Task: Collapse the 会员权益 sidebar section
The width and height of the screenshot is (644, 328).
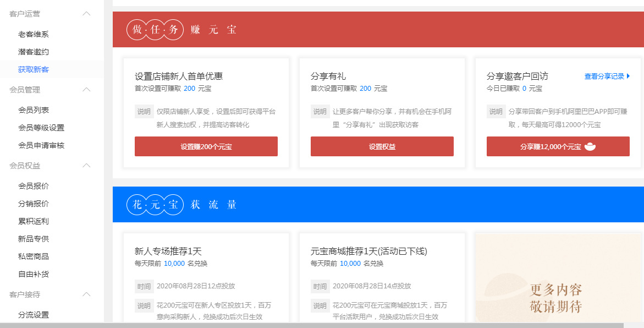Action: click(86, 166)
